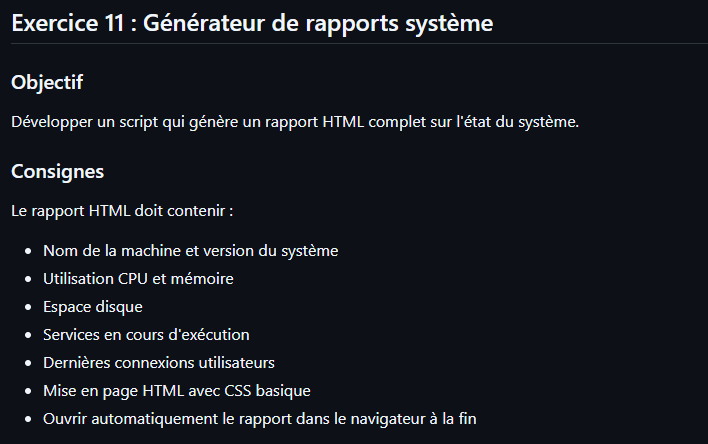The height and width of the screenshot is (444, 708).
Task: Click the 'Espace disque' list item
Action: 93,306
